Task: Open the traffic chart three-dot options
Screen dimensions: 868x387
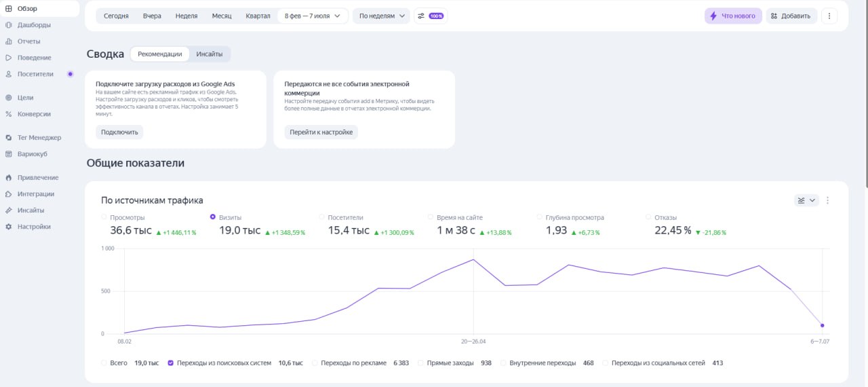Action: [x=827, y=200]
